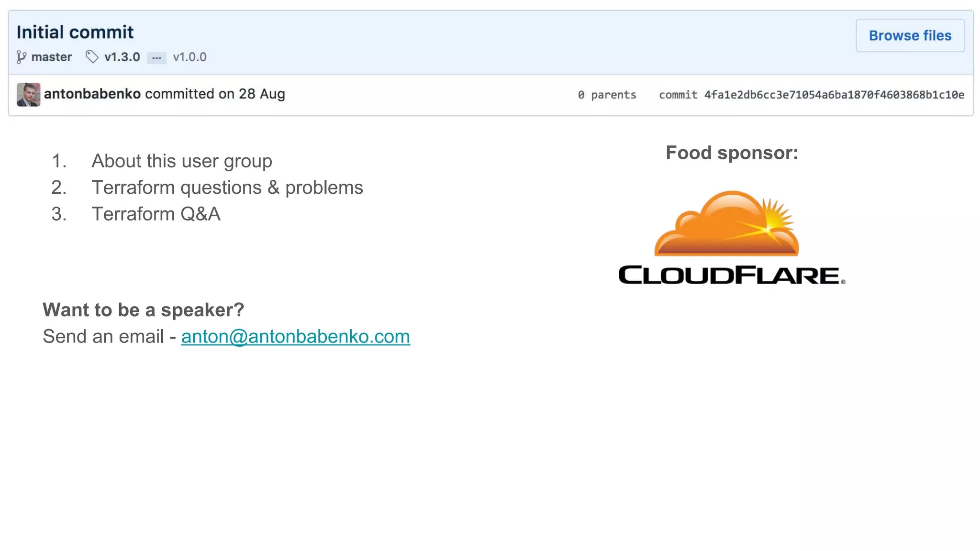Click the 0 parents label
This screenshot has width=980, height=551.
click(x=607, y=95)
